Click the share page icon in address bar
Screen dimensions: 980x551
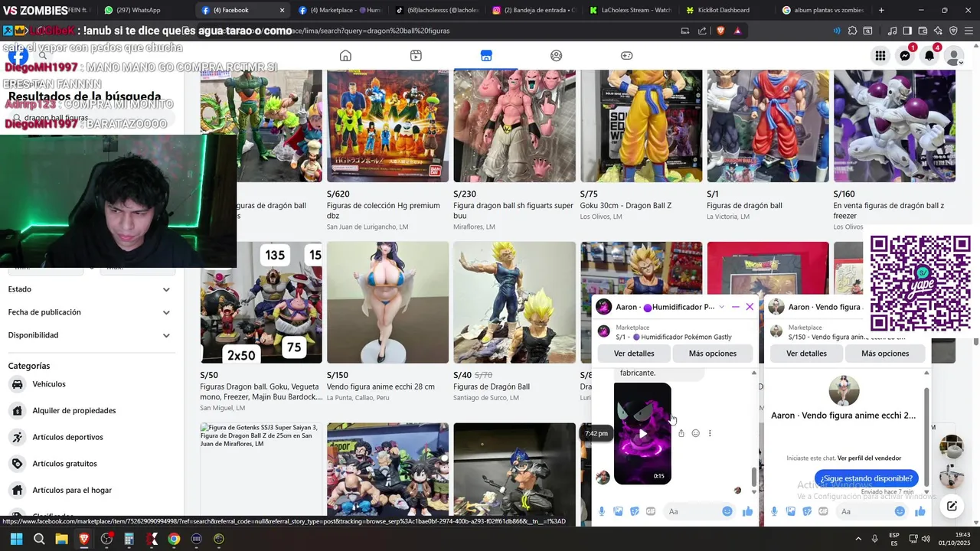(702, 31)
